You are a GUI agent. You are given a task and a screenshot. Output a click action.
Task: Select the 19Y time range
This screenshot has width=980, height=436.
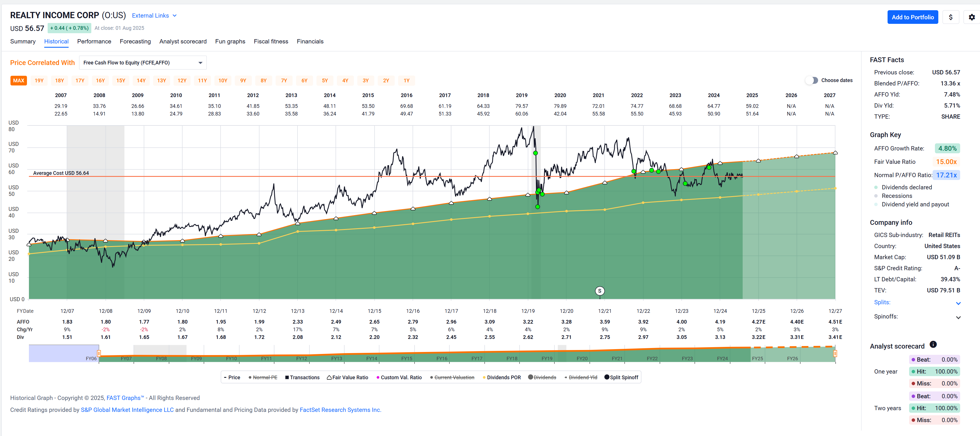tap(39, 81)
